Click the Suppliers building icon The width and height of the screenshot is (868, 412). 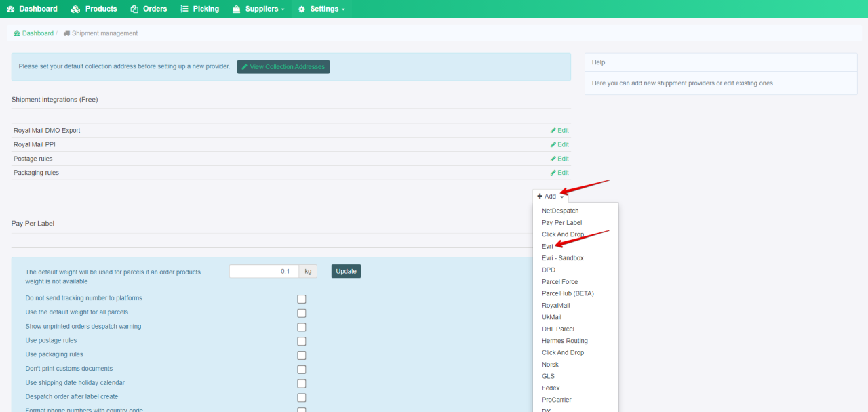pos(237,9)
